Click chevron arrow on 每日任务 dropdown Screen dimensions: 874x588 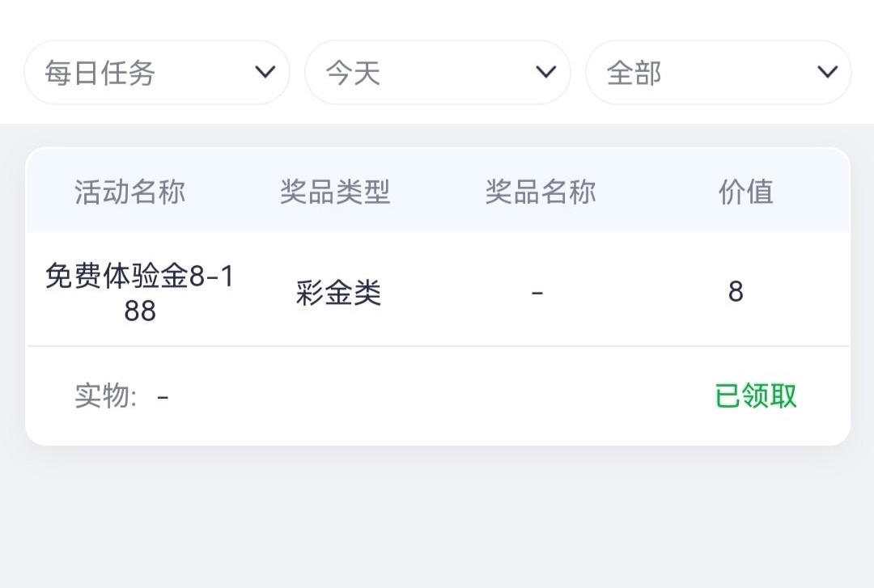click(x=265, y=73)
